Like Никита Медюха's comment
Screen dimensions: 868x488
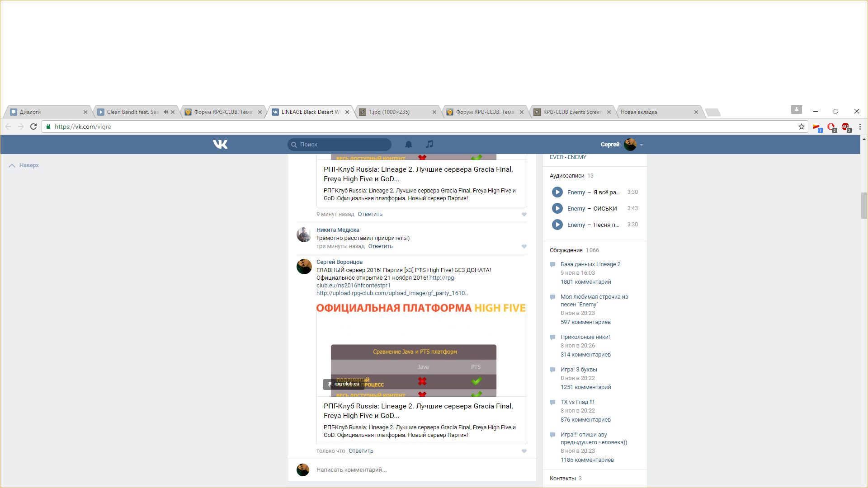524,246
